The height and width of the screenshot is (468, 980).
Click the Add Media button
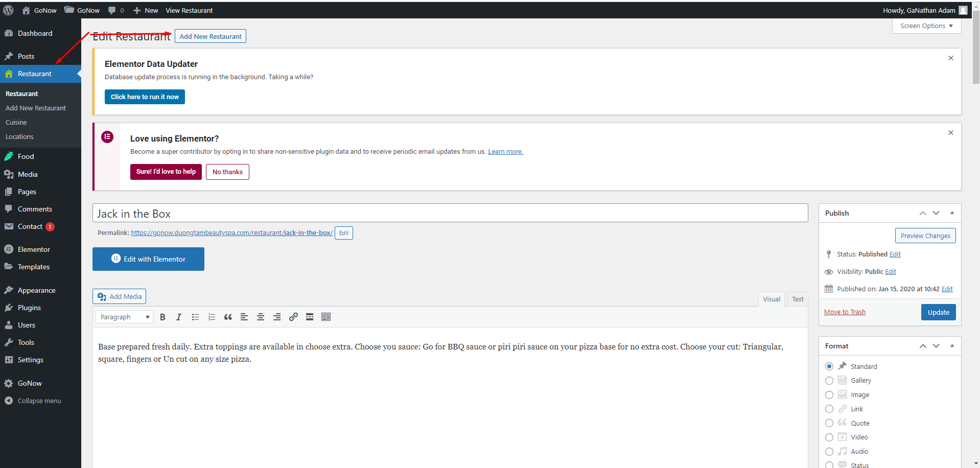pyautogui.click(x=119, y=297)
